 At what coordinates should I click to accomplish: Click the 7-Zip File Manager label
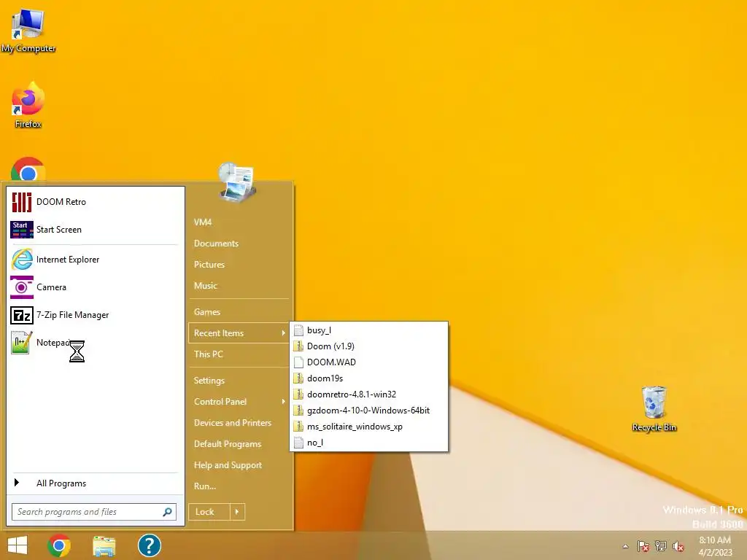tap(73, 315)
